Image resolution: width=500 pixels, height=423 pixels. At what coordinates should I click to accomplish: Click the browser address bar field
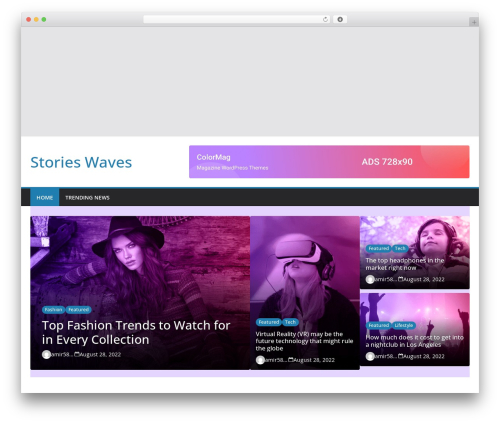point(237,20)
